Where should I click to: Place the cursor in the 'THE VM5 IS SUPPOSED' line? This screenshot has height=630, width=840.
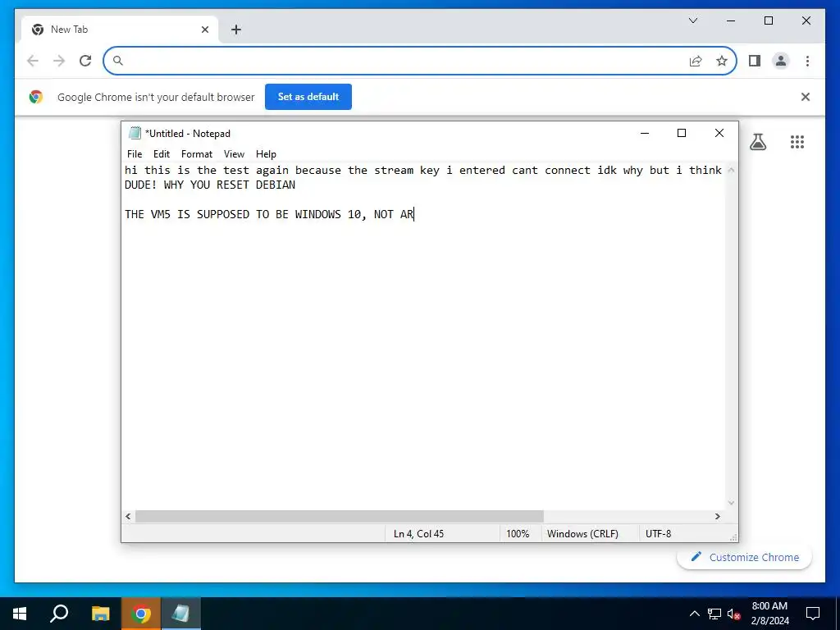[269, 214]
